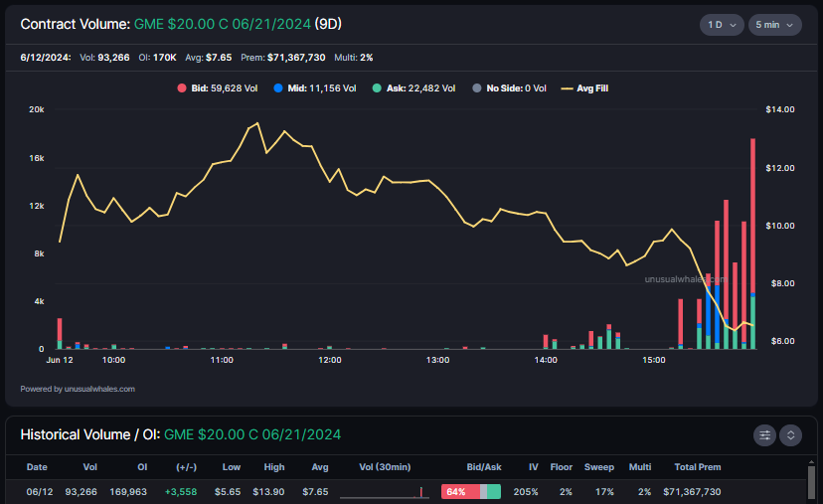This screenshot has width=823, height=504.
Task: Click the Floor column header
Action: tap(561, 467)
